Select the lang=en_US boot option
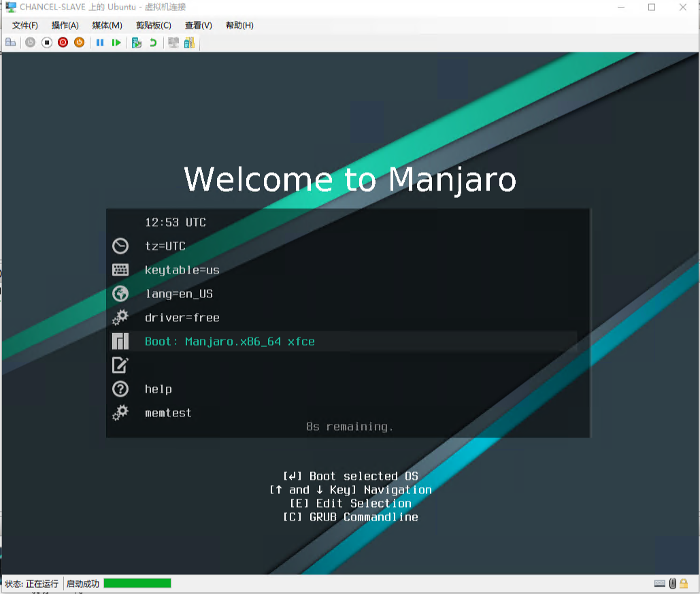700x594 pixels. coord(178,294)
